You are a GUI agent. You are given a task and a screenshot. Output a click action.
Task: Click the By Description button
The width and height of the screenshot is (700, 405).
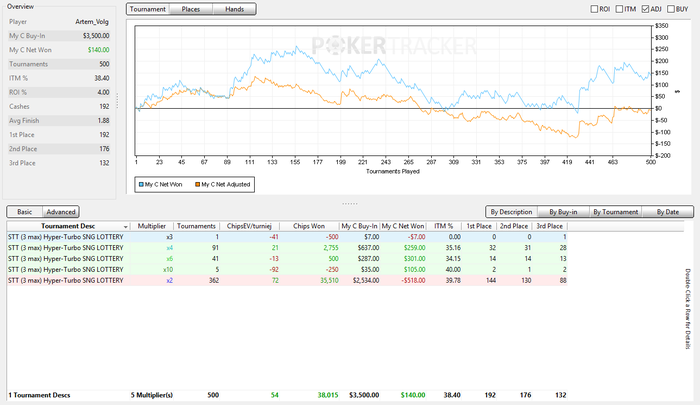click(510, 212)
